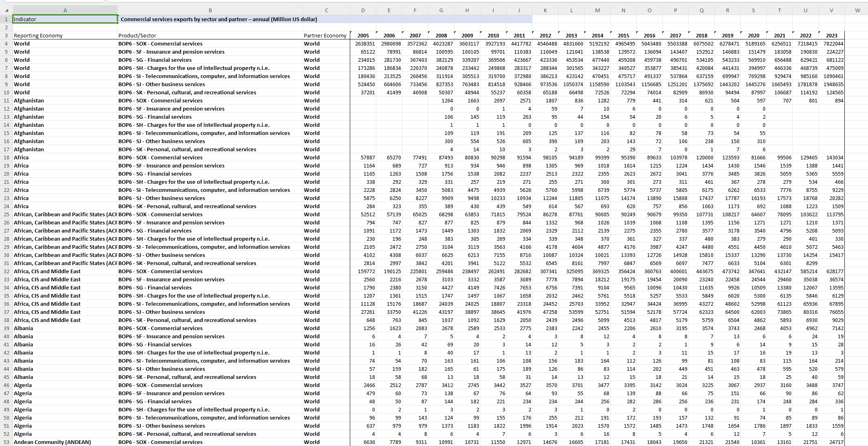The image size is (868, 446).
Task: Select the 2023 year header cell
Action: 831,35
